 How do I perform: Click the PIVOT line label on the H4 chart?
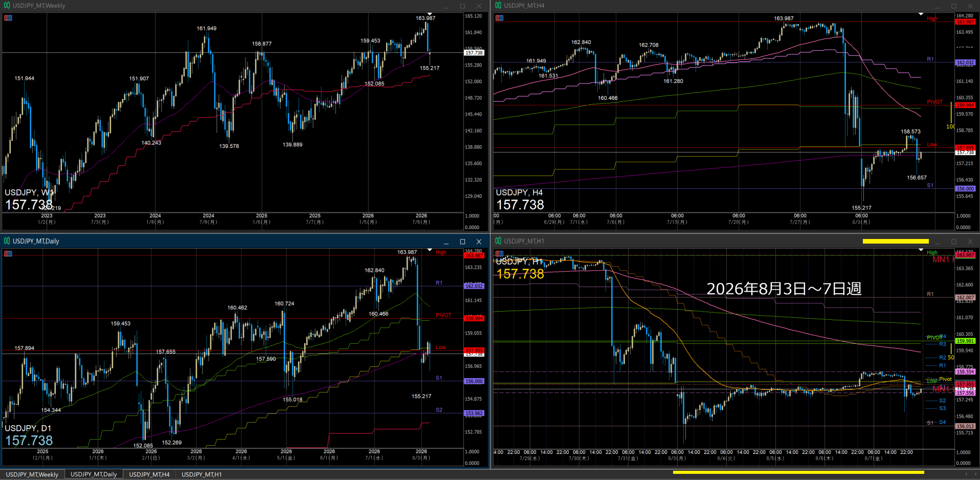(x=934, y=102)
